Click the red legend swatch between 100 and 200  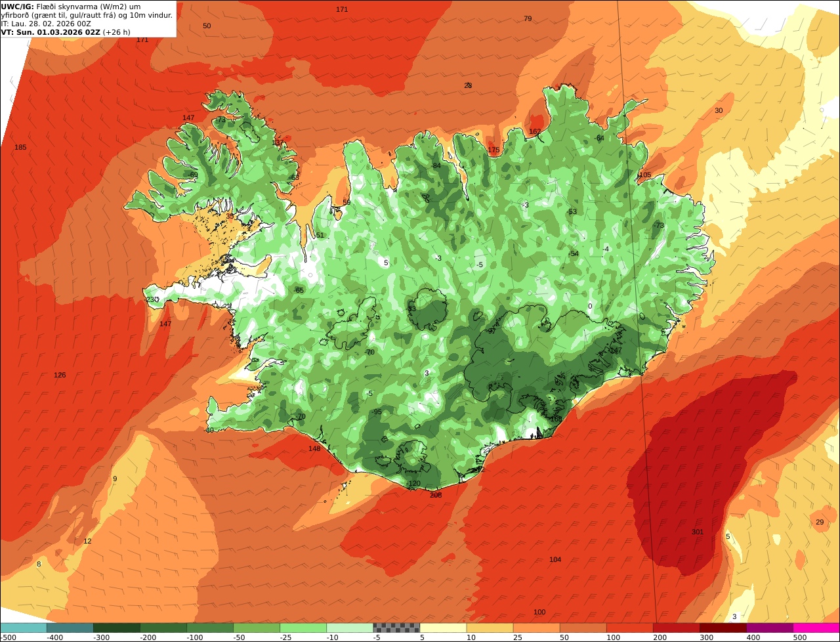click(x=630, y=628)
